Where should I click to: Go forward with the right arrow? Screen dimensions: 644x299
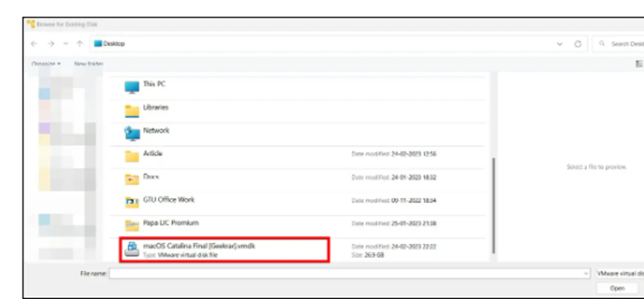coord(51,44)
